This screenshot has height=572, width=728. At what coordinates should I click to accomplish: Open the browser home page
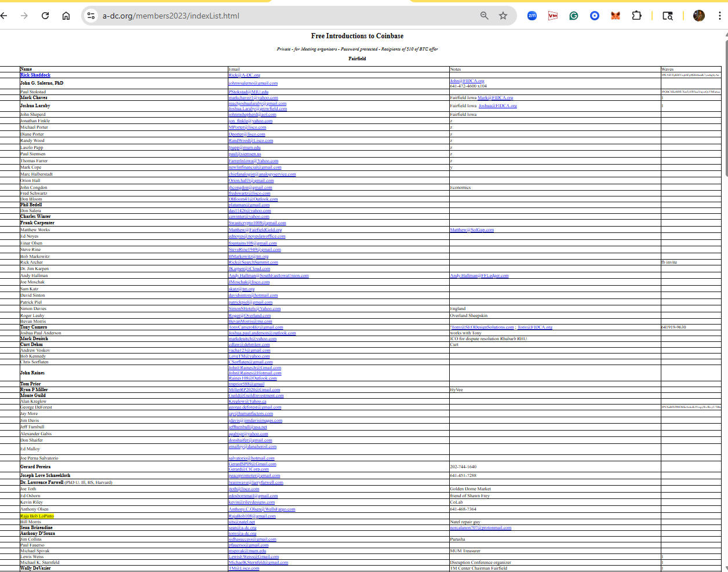pyautogui.click(x=66, y=16)
